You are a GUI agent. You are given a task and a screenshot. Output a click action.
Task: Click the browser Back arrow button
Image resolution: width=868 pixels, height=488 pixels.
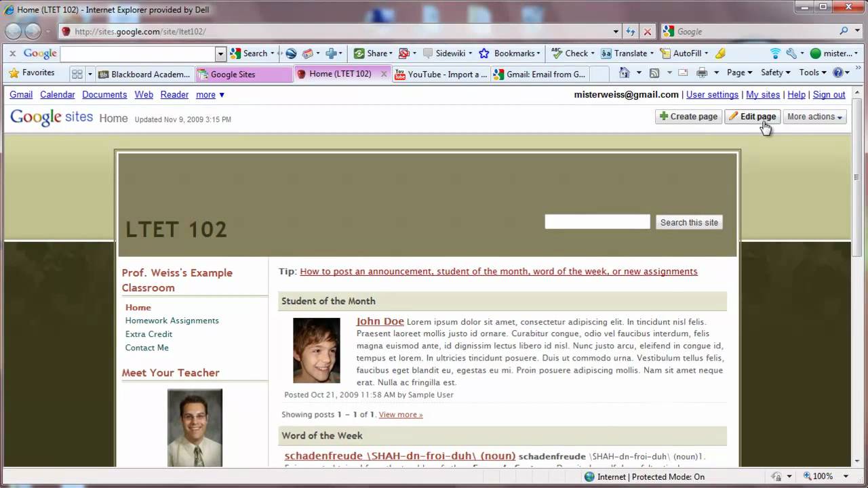tap(13, 32)
